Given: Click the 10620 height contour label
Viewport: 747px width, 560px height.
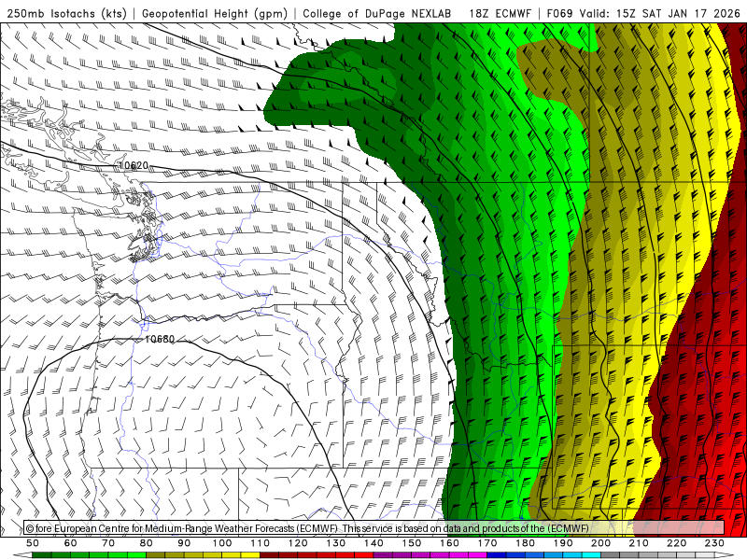Looking at the screenshot, I should 133,165.
